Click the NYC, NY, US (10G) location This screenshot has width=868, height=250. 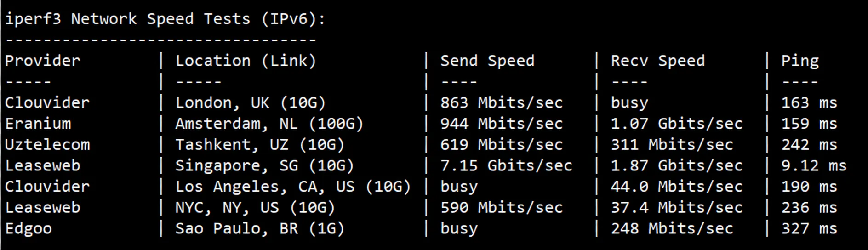255,208
